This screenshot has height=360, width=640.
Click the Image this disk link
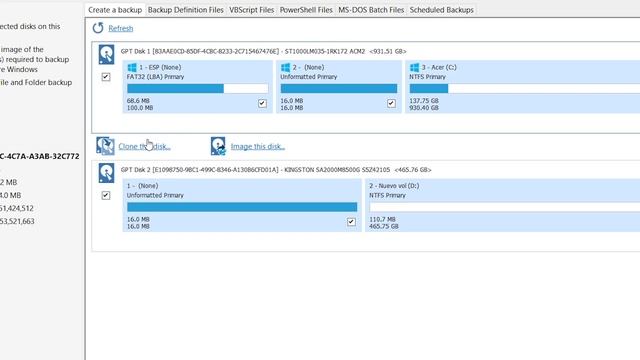point(258,147)
